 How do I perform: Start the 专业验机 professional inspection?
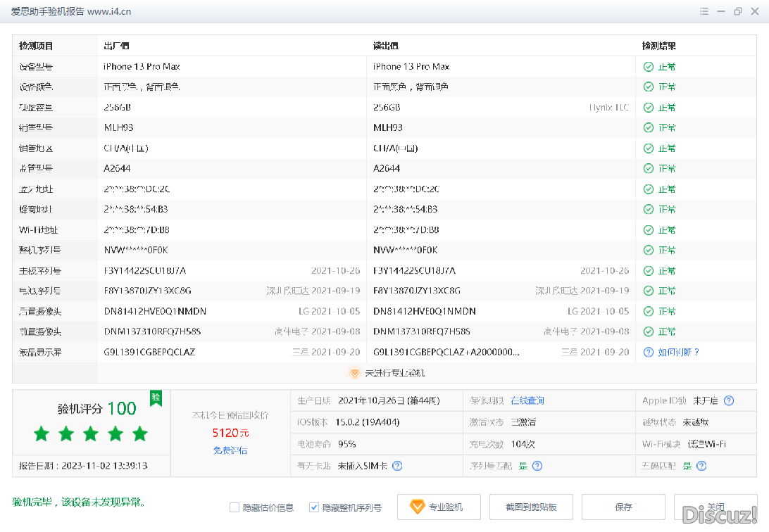(x=439, y=507)
